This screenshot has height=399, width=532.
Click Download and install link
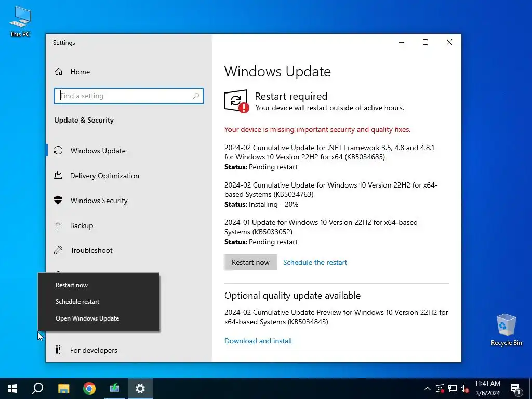[258, 341]
